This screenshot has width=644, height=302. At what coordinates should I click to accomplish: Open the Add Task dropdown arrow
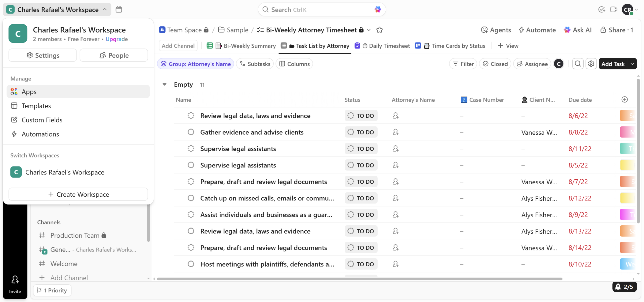(x=632, y=64)
